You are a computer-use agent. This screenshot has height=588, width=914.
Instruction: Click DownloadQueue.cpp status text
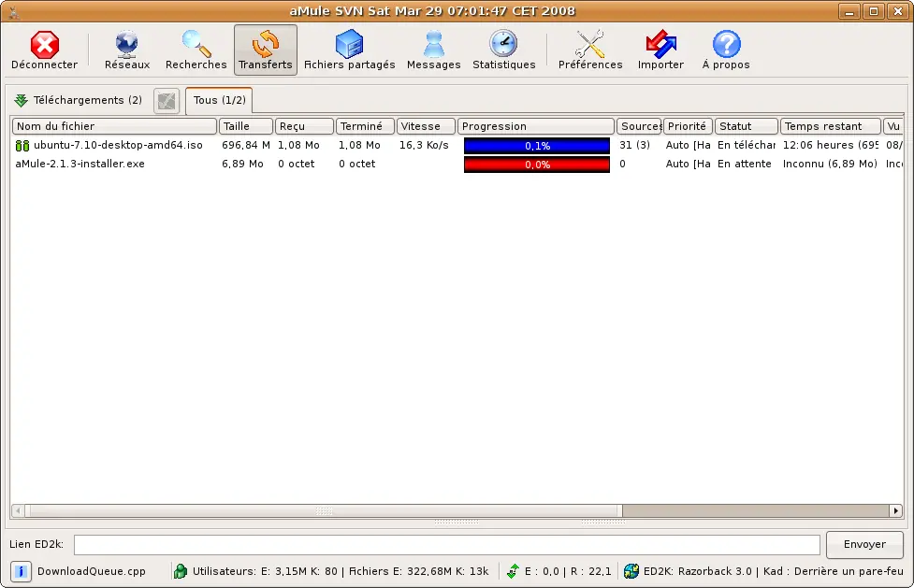coord(92,572)
